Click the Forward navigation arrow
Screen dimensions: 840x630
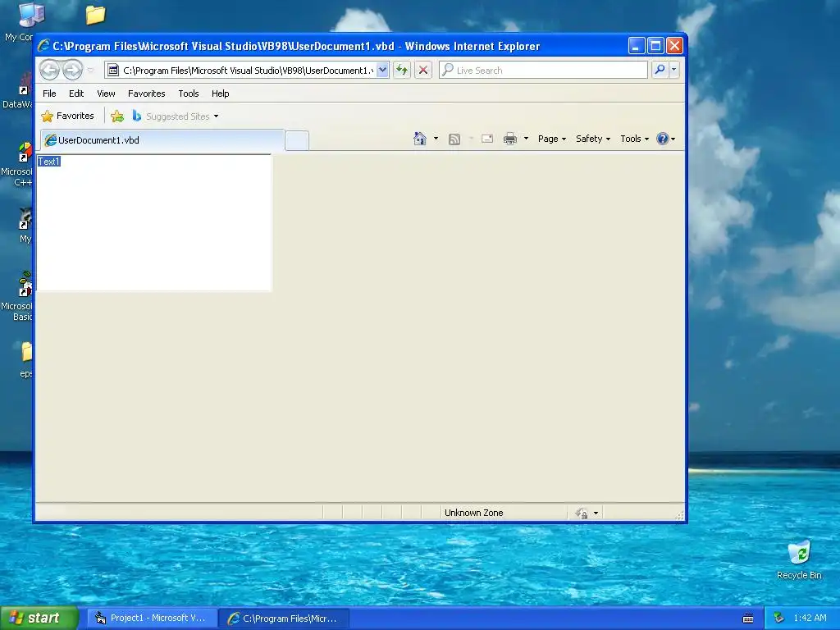tap(72, 70)
